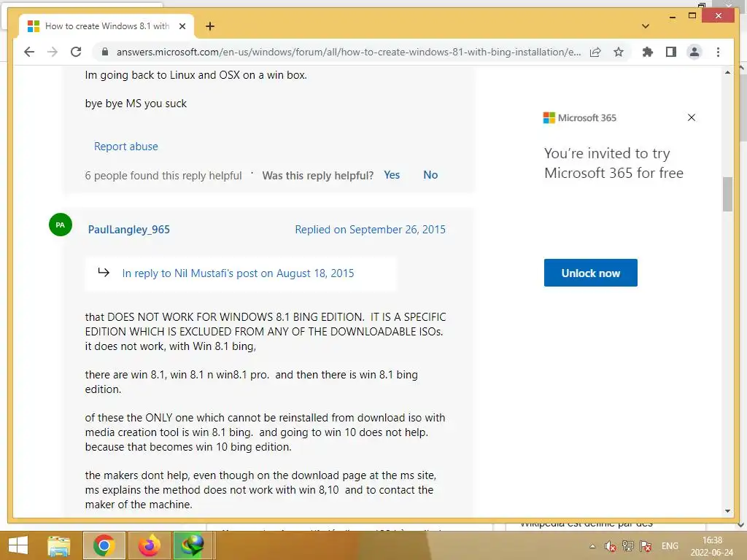Bookmark this page with the star icon

[619, 52]
